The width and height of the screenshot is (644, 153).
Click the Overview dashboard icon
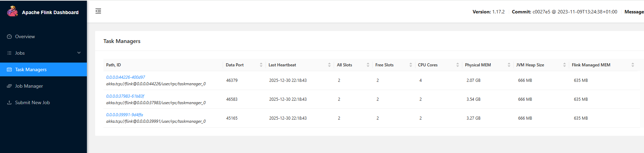[9, 36]
